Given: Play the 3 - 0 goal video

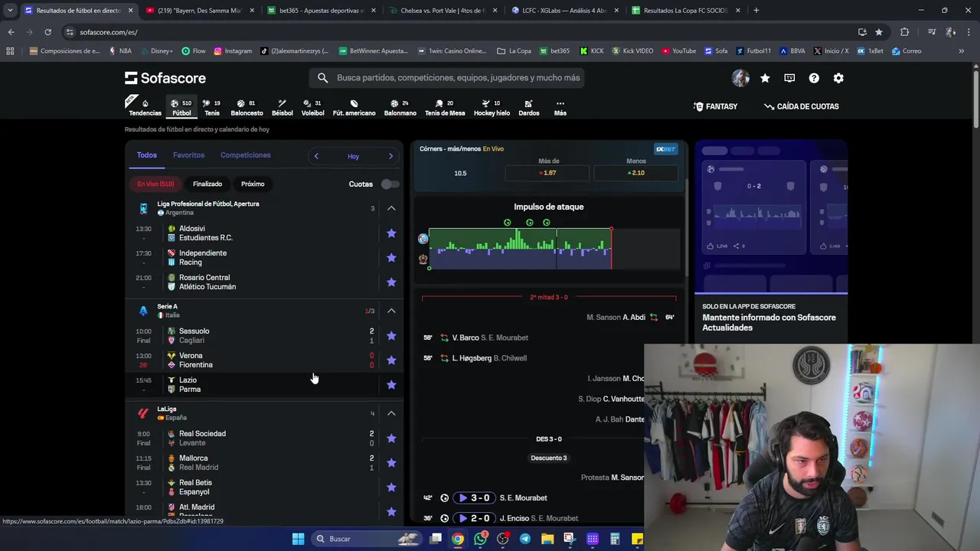Looking at the screenshot, I should tap(474, 498).
